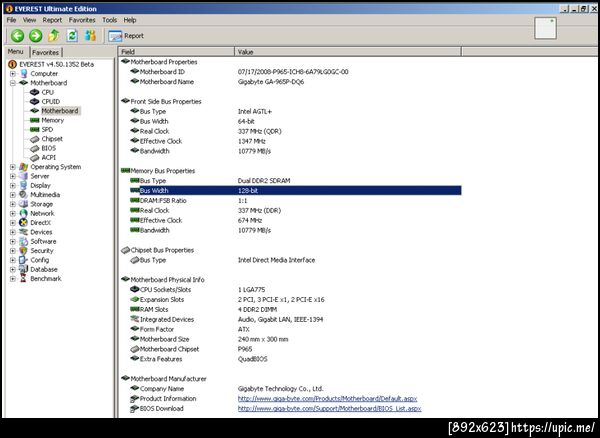Go up one level with Up arrow icon

54,36
